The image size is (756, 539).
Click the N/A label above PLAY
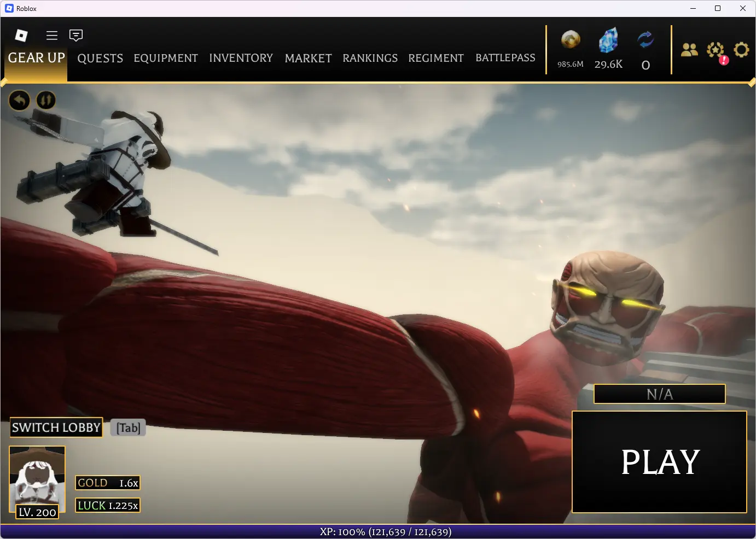660,394
